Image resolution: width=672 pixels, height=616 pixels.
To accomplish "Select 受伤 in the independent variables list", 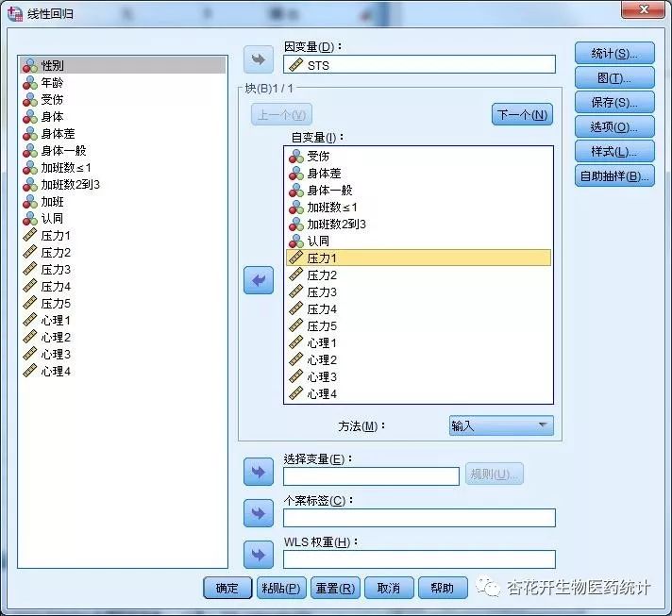I will pyautogui.click(x=418, y=157).
